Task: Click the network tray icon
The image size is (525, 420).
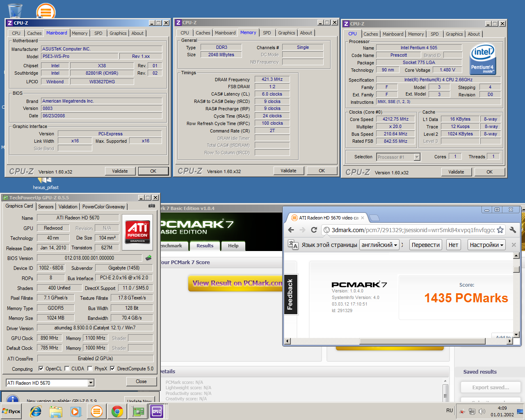Action: 472,411
